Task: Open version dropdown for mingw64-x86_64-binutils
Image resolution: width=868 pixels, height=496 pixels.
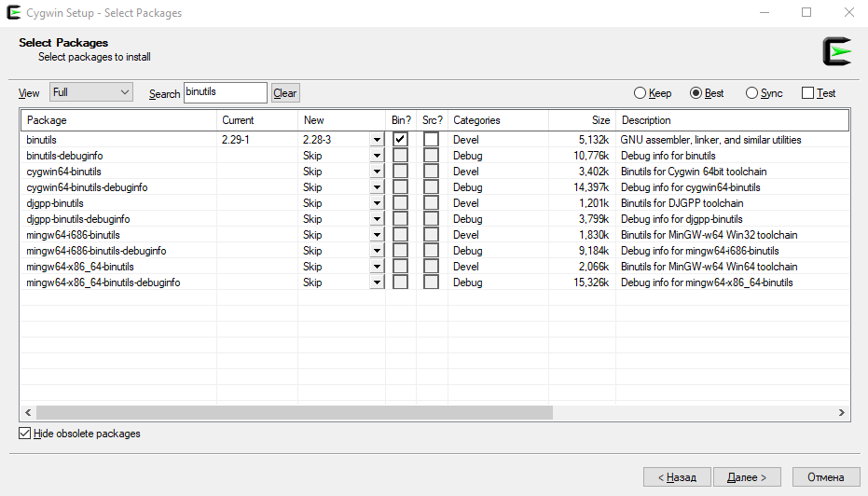Action: (x=377, y=267)
